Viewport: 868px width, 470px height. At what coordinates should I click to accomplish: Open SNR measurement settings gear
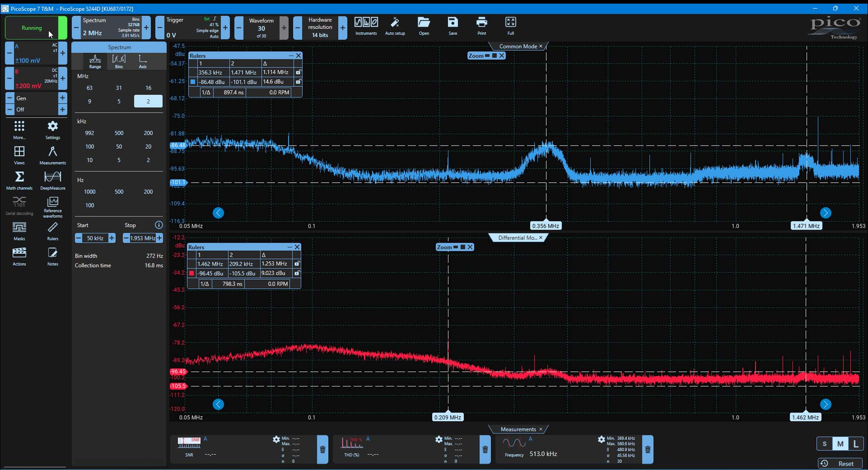[276, 439]
